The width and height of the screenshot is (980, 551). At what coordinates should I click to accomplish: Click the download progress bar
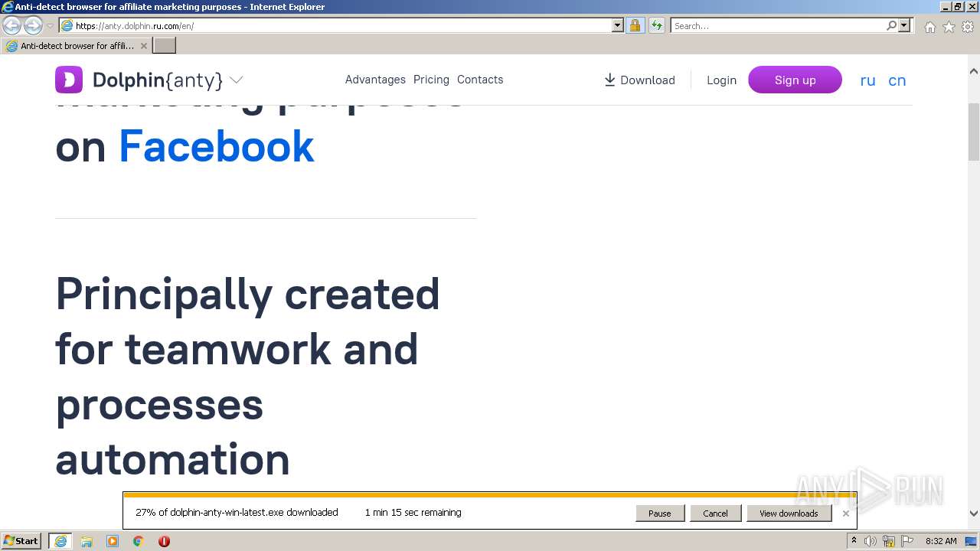click(490, 495)
